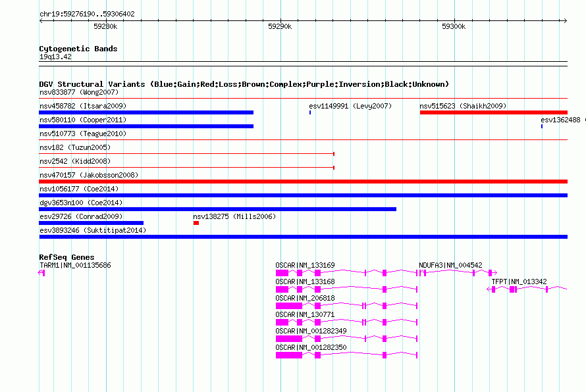Click the OSCAR NM_001282349 gene model

tap(346, 339)
